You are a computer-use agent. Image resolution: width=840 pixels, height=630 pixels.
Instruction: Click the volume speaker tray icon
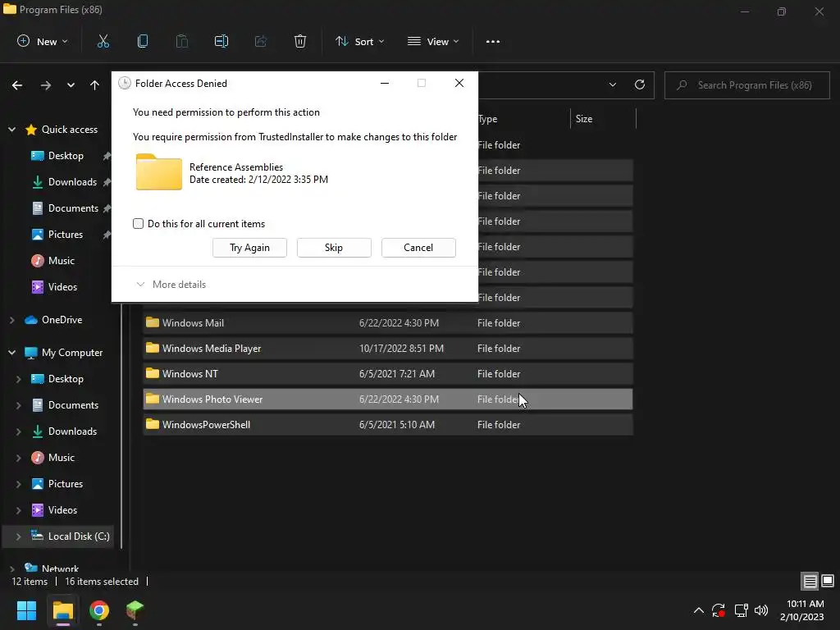[761, 610]
